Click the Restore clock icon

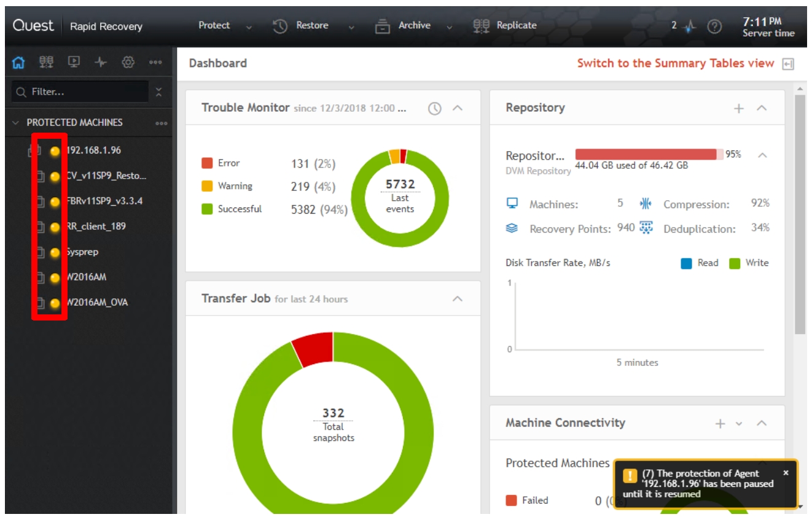[280, 26]
